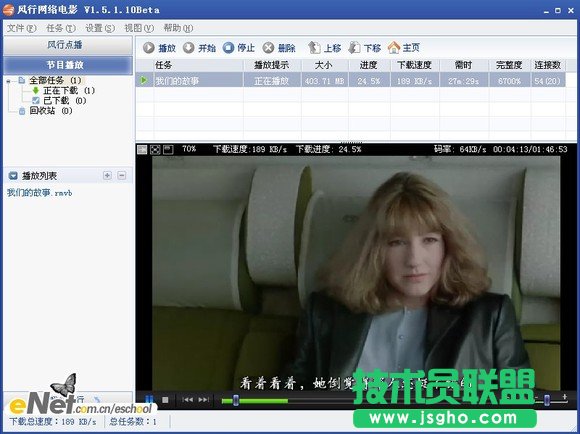Screen dimensions: 580x434
Task: Jump to previous track with the skip-back button
Action: point(188,400)
